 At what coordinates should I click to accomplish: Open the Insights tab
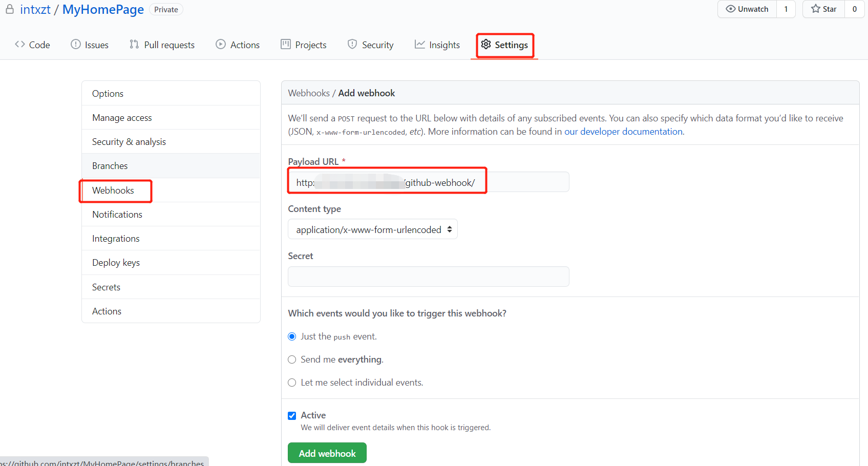(437, 45)
